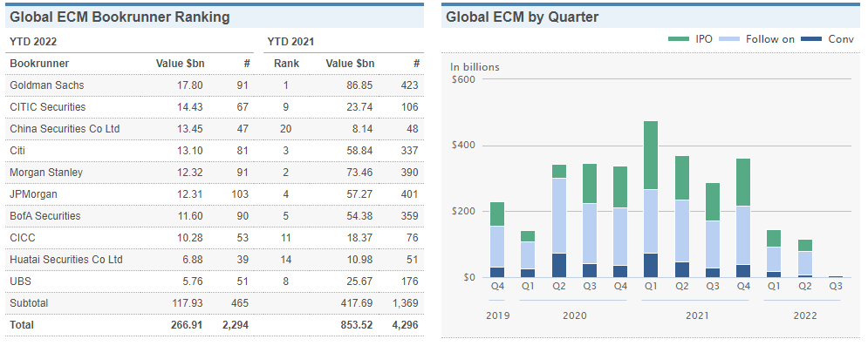Click the Global ECM Bookrunner Ranking title
868x346 pixels.
[x=120, y=17]
